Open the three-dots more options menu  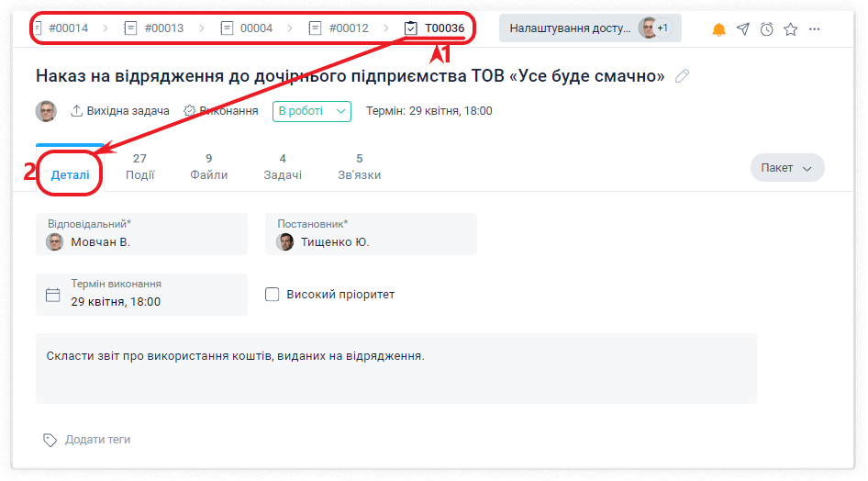pos(815,29)
